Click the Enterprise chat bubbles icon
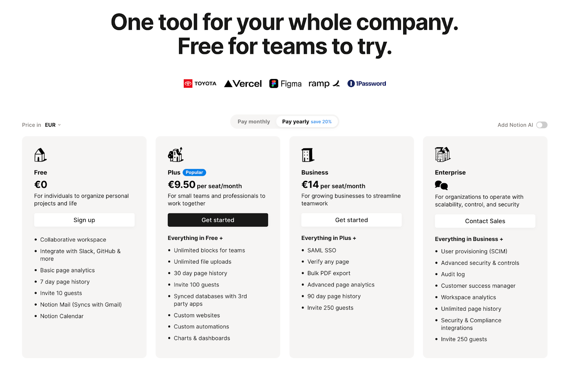Viewport: 588px width, 375px height. point(441,185)
